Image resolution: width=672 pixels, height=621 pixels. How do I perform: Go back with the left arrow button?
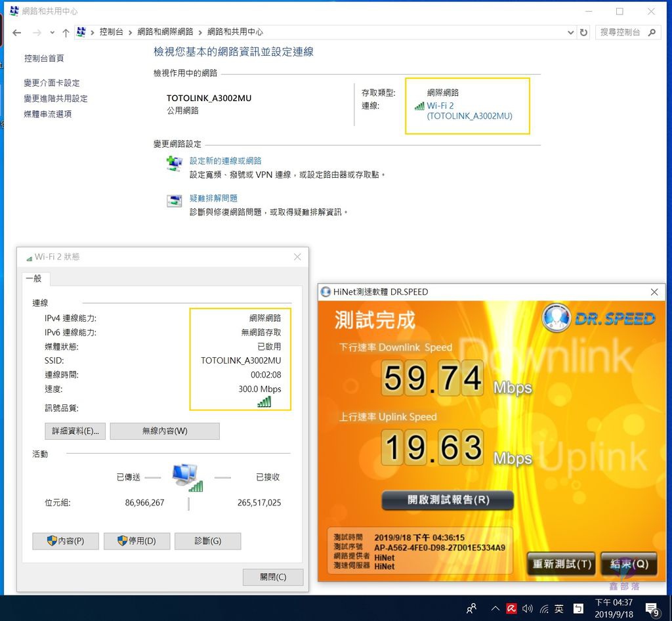pos(16,33)
